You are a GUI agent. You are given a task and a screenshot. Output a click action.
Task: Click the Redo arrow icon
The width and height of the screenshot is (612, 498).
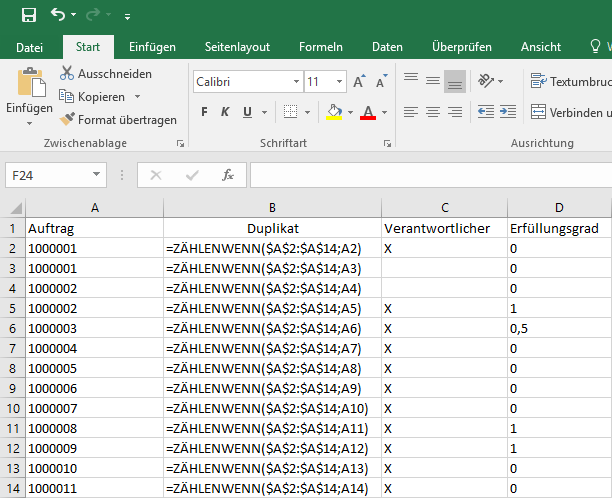pyautogui.click(x=93, y=15)
